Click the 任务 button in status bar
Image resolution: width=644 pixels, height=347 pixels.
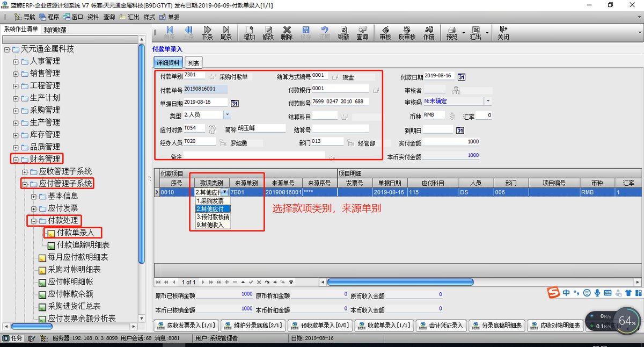(13, 338)
